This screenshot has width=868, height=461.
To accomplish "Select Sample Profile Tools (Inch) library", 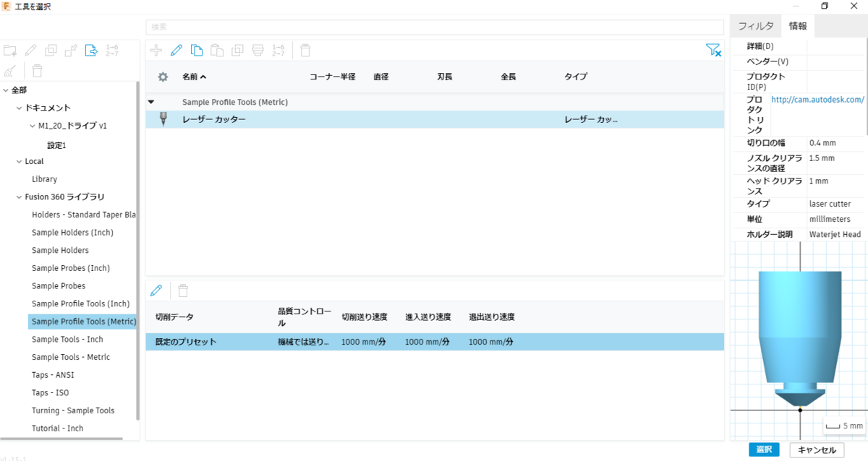I will click(80, 303).
